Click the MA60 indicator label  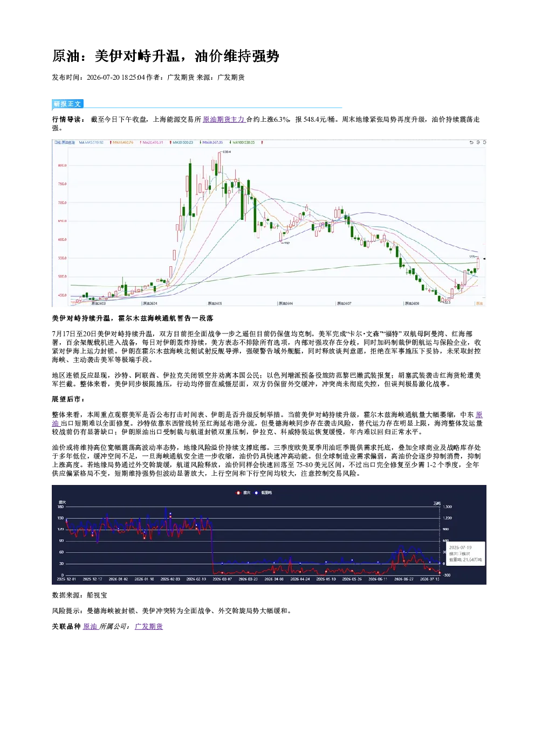coord(211,143)
